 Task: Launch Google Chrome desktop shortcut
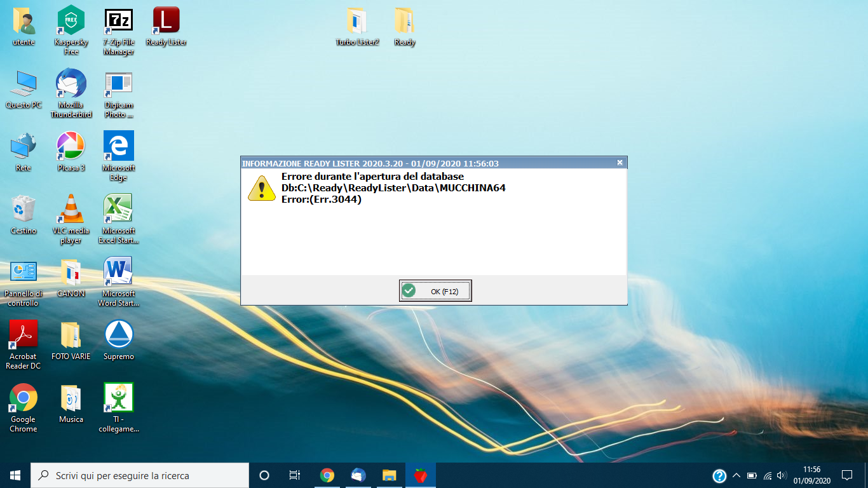click(x=24, y=408)
